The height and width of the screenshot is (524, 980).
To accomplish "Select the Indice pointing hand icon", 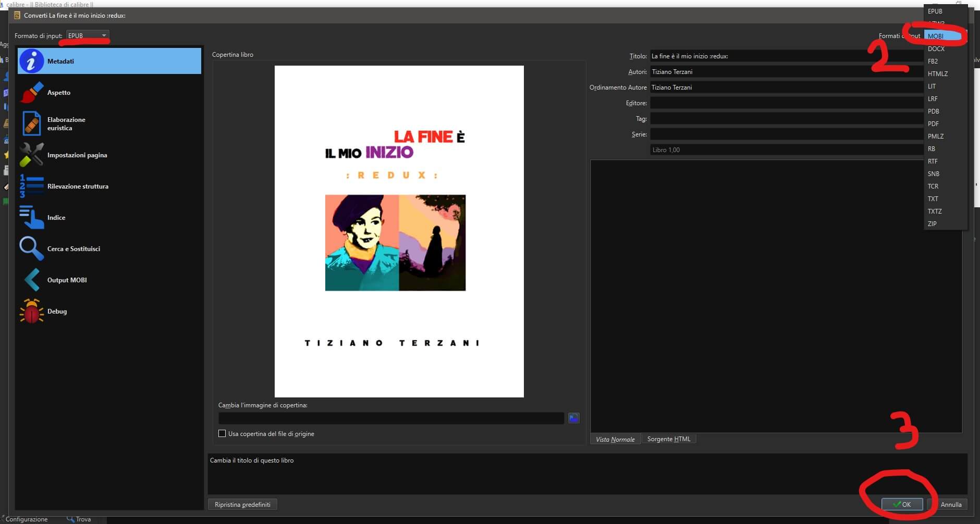I will coord(31,218).
